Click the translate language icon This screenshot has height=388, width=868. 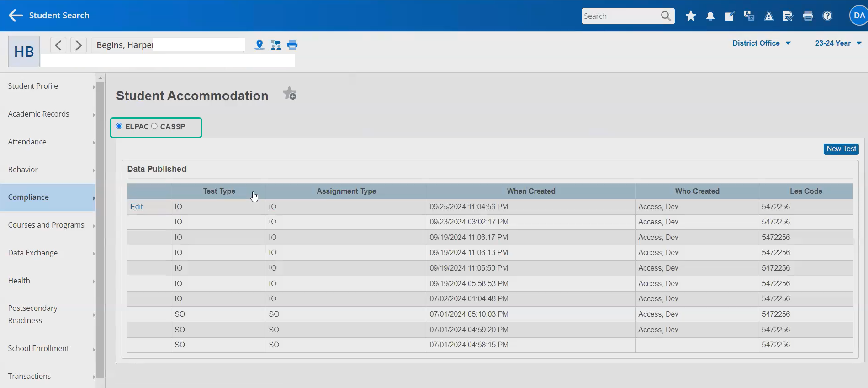[749, 16]
